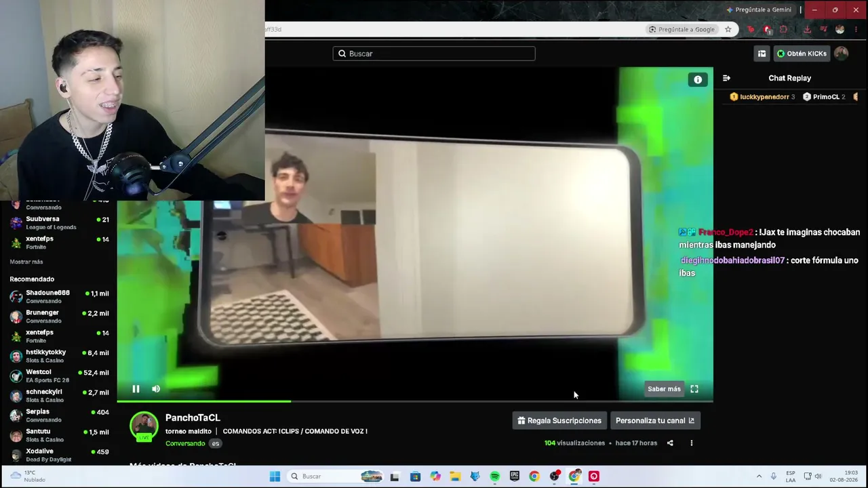Open Serpias recommended channel
Screen dimensions: 868x488
click(x=59, y=415)
